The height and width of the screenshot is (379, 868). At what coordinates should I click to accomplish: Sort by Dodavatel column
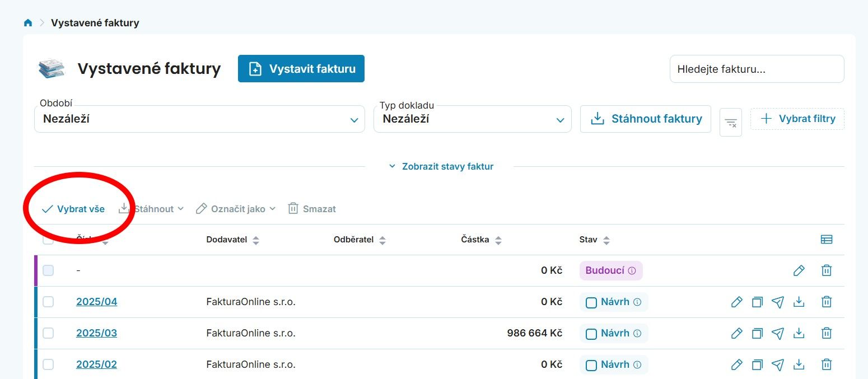coord(233,240)
